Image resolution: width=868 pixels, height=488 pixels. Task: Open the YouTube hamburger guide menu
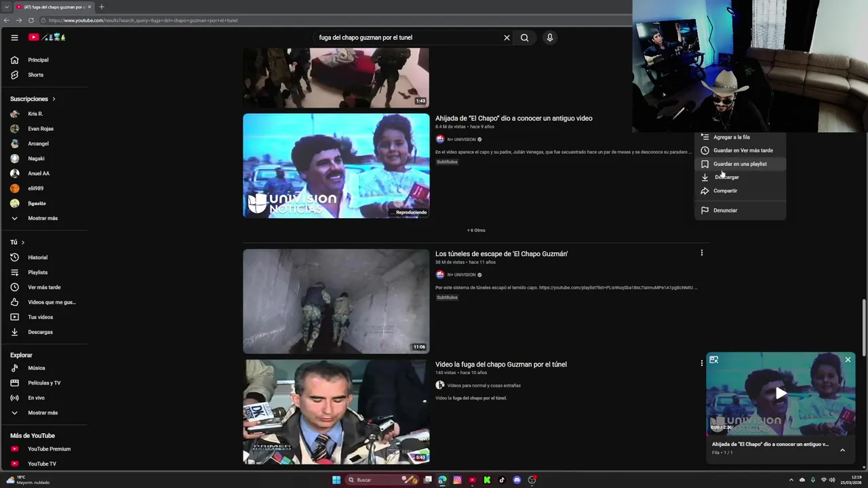coord(14,37)
